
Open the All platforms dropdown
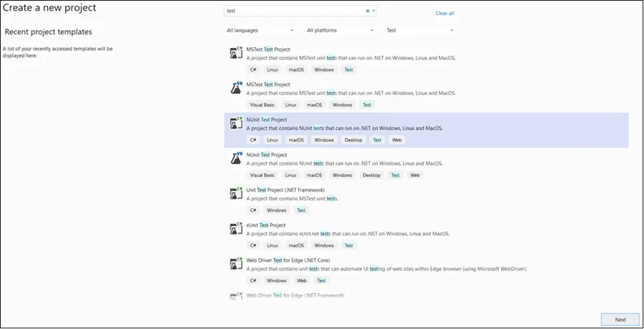click(x=340, y=31)
